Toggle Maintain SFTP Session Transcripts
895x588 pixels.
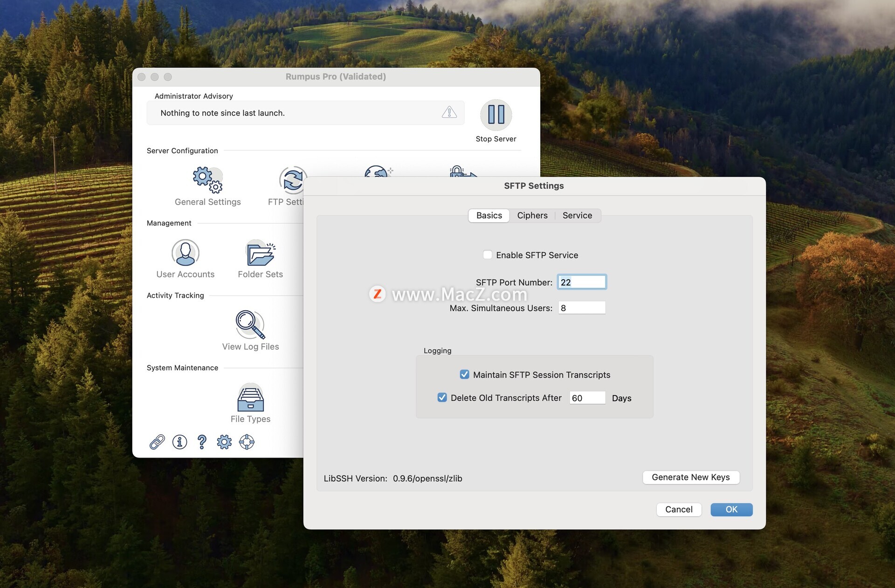tap(464, 375)
